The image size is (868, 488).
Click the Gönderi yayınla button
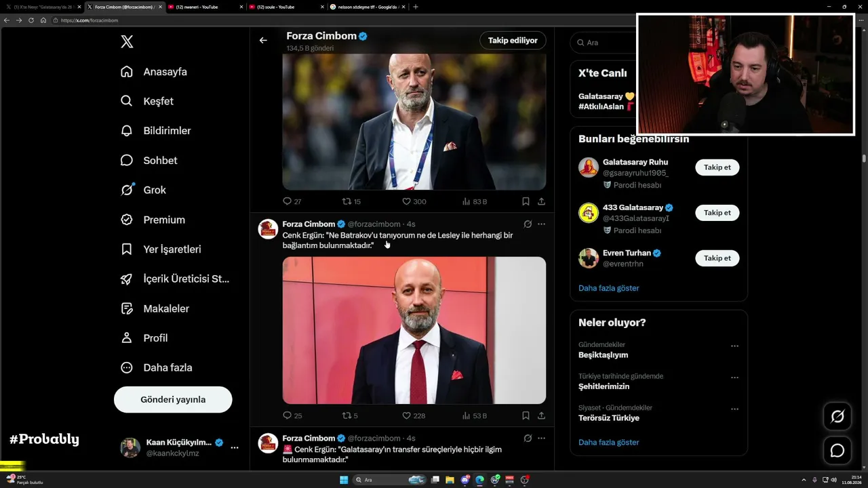[173, 400]
